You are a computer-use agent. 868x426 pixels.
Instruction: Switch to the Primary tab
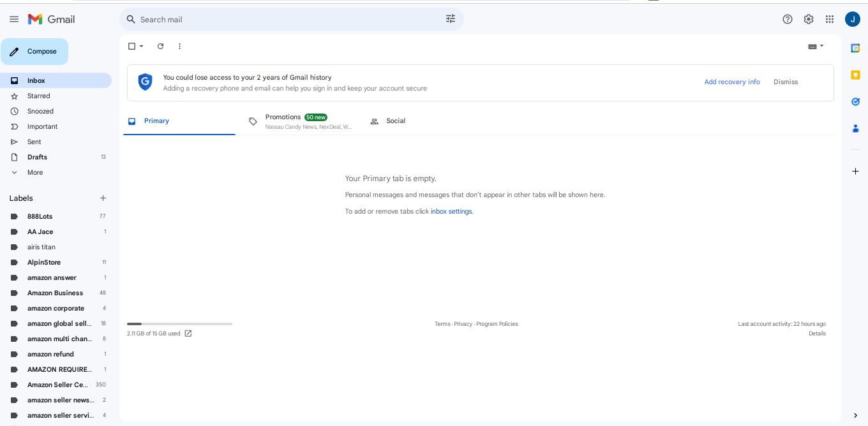[x=179, y=121]
